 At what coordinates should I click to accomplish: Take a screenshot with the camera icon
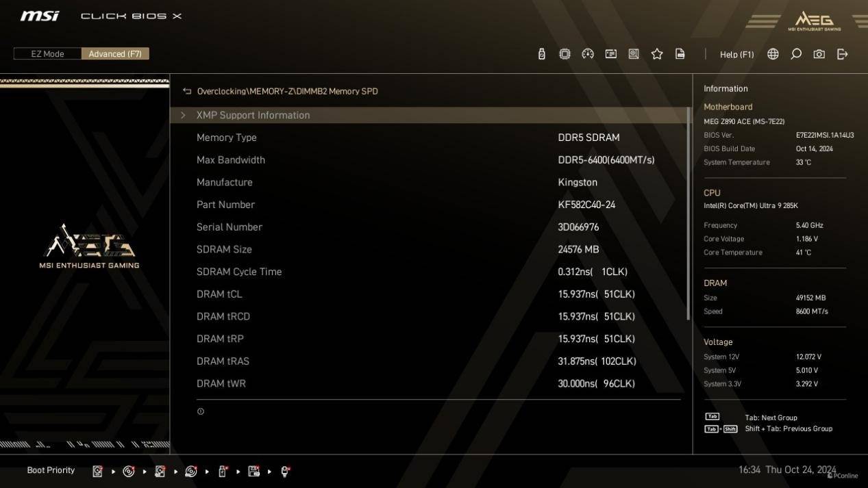pyautogui.click(x=819, y=54)
